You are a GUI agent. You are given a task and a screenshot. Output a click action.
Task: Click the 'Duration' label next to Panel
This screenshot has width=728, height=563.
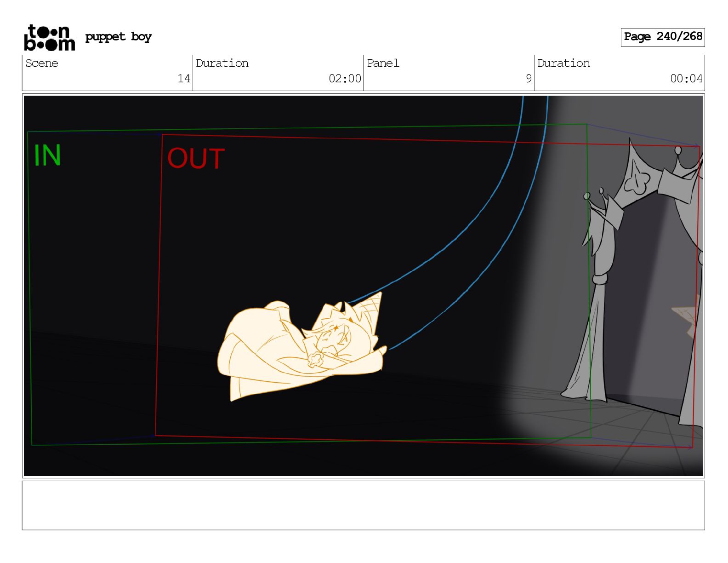point(563,63)
